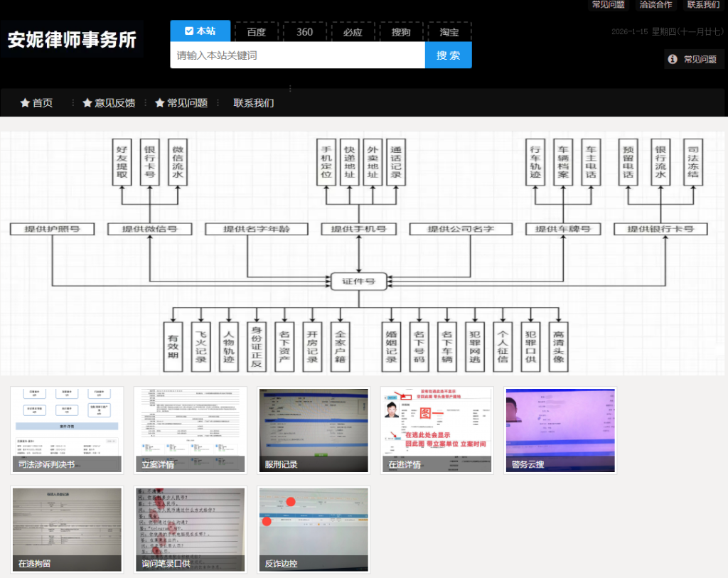Click the info circle icon beside 常见问题
This screenshot has width=728, height=578.
pos(673,60)
